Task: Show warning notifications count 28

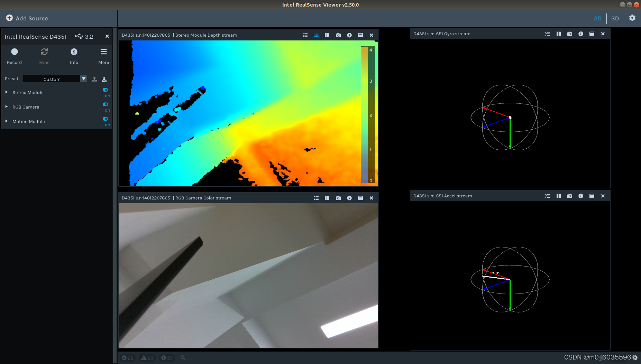Action: point(147,358)
